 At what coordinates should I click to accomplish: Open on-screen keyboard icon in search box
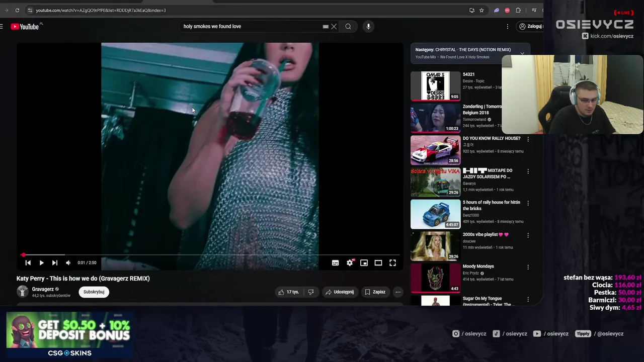[x=326, y=27]
